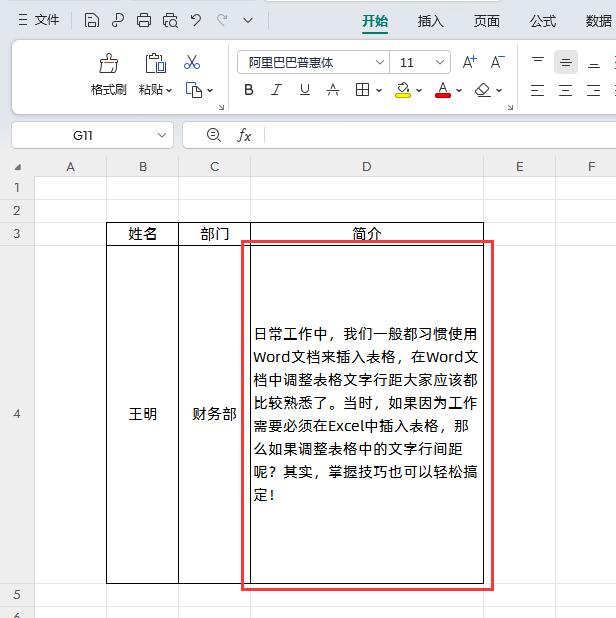Viewport: 616px width, 618px height.
Task: Toggle Underline formatting
Action: click(x=305, y=90)
